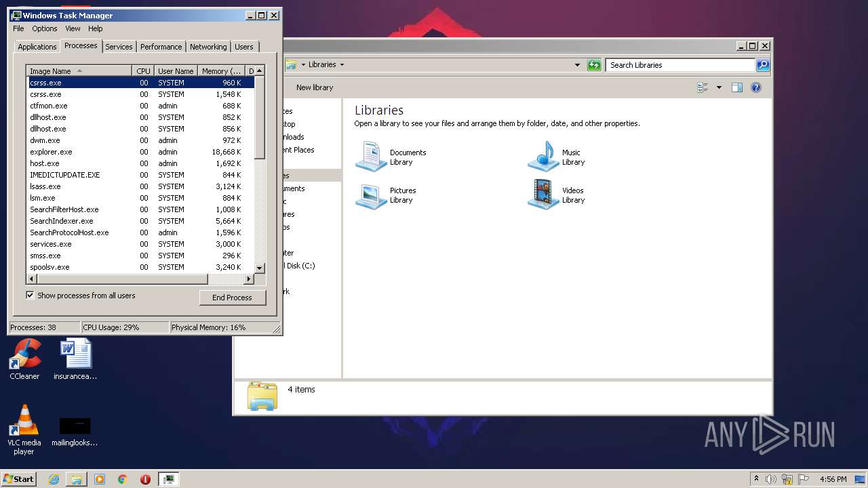The width and height of the screenshot is (868, 488).
Task: Select the services.exe process row
Action: click(140, 244)
